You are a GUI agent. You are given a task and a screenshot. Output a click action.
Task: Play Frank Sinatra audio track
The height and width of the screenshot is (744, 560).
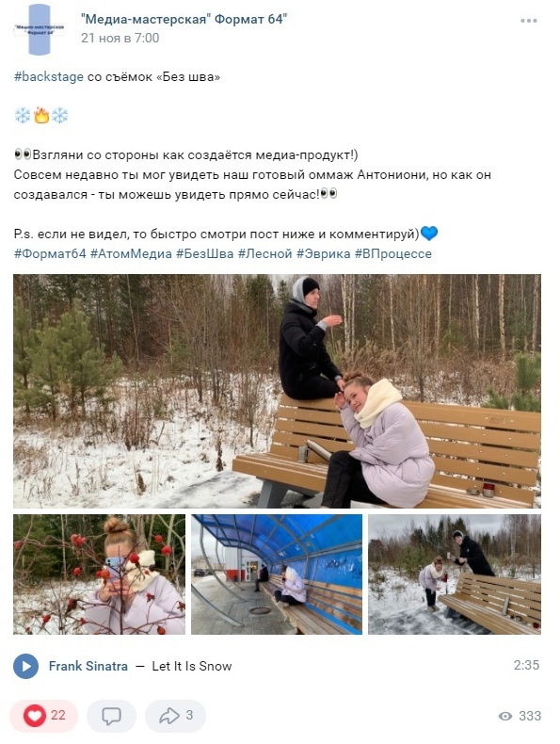26,666
